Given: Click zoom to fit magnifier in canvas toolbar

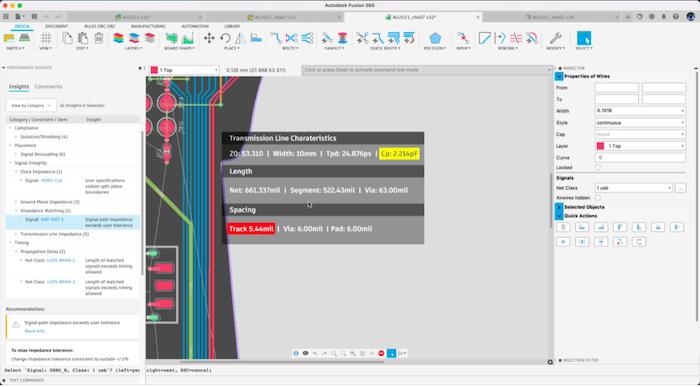Looking at the screenshot, I should 353,353.
